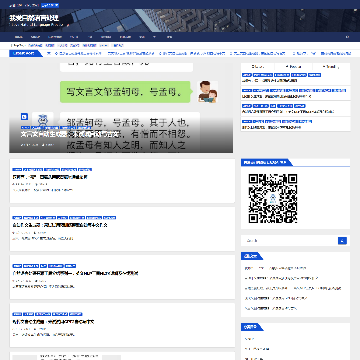This screenshot has height=360, width=360.
Task: Open search via navigation bar magnifier icon
Action: point(347,37)
